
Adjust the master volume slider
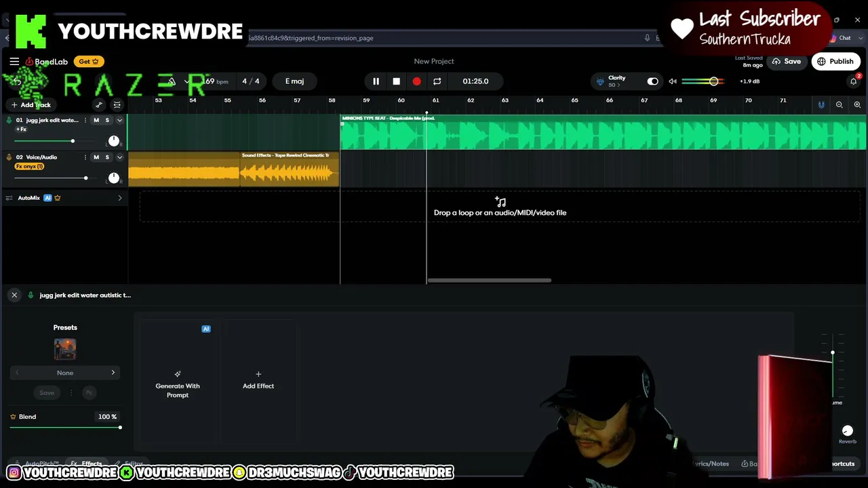(703, 81)
